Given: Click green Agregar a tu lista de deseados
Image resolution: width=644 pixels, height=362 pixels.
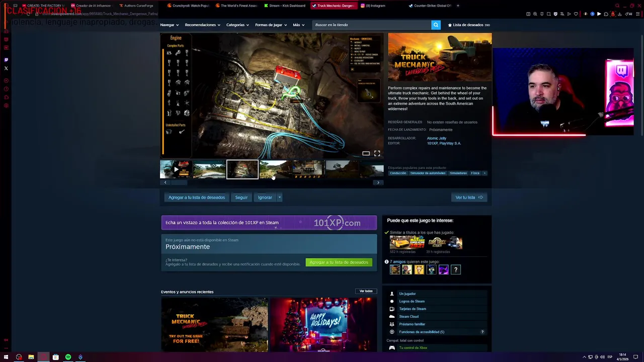Looking at the screenshot, I should (339, 262).
